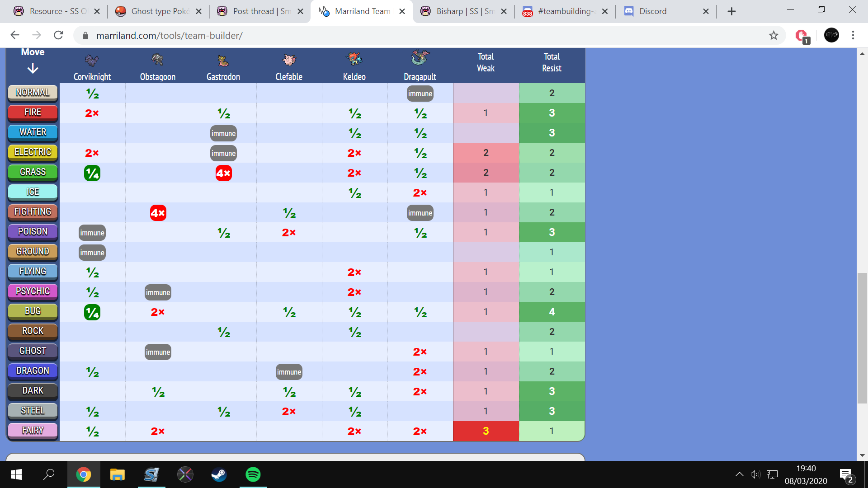The width and height of the screenshot is (868, 488).
Task: Click the NORMAL type label
Action: pyautogui.click(x=33, y=93)
